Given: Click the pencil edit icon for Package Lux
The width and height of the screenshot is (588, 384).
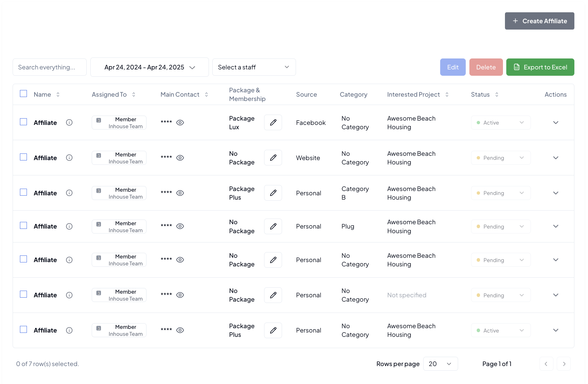Looking at the screenshot, I should point(273,123).
